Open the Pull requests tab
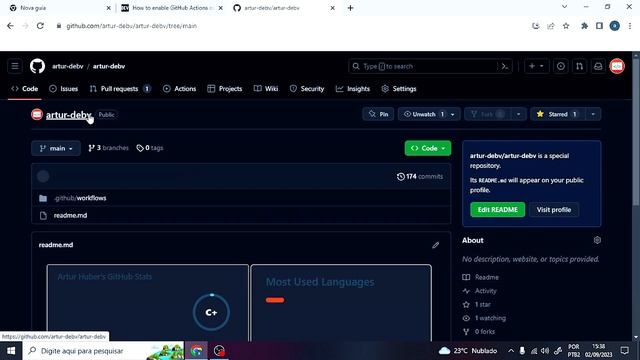 120,89
